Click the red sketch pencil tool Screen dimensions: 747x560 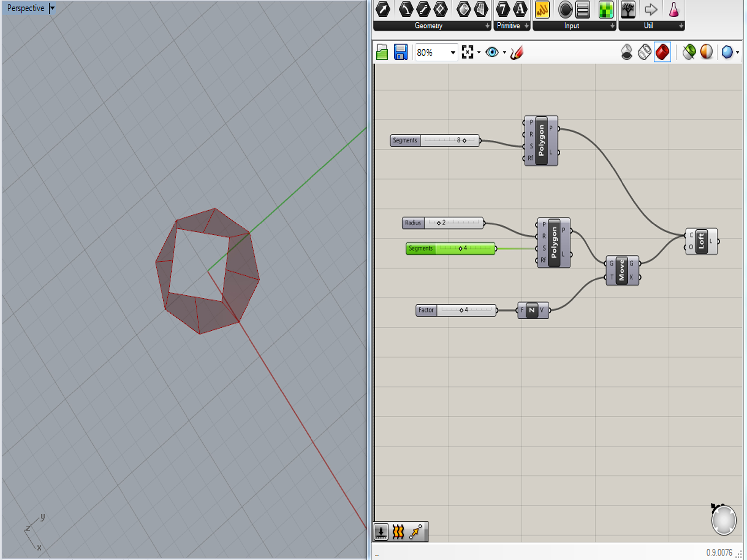pos(517,53)
